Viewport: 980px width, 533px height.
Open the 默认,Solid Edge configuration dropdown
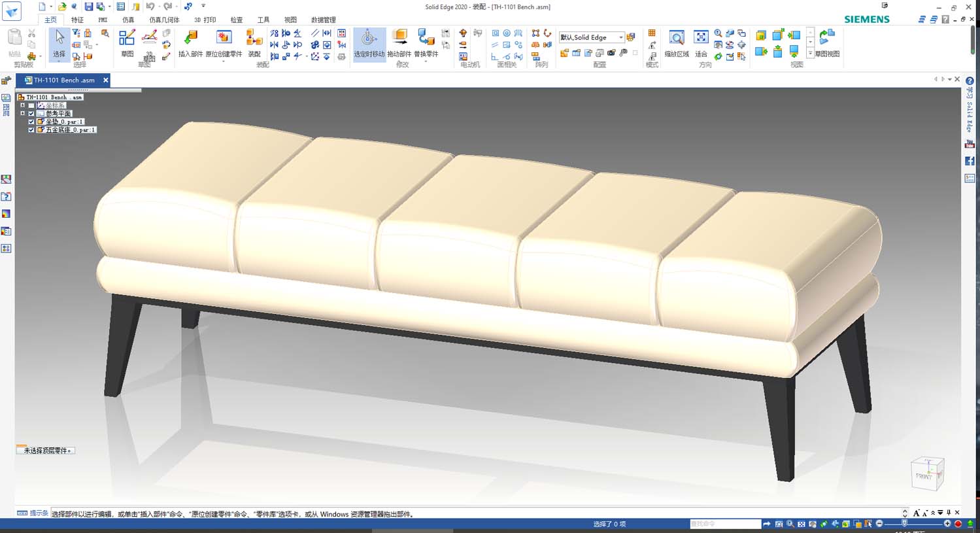pos(620,37)
